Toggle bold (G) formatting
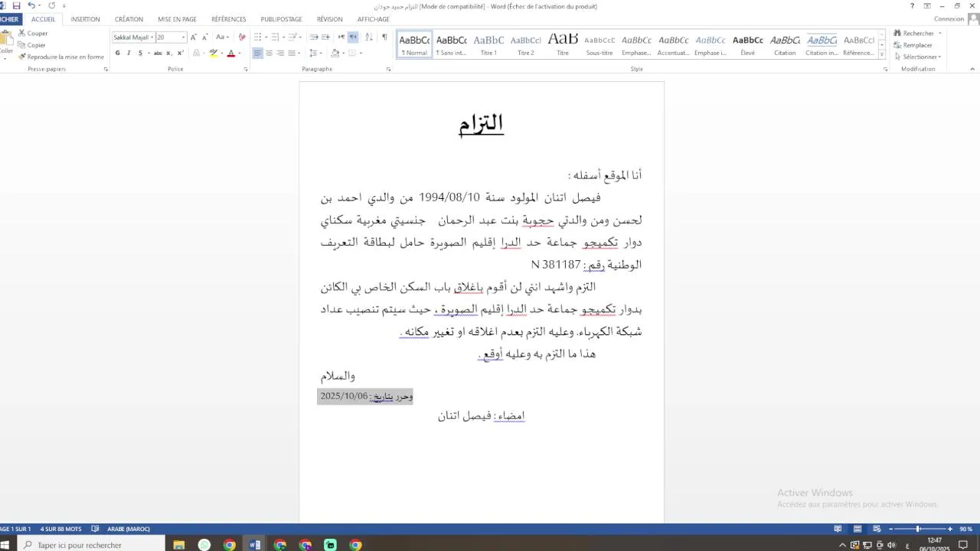The width and height of the screenshot is (980, 551). pyautogui.click(x=117, y=53)
